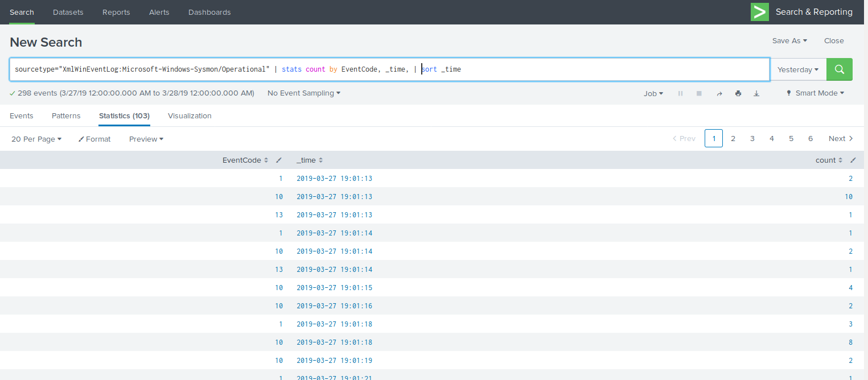
Task: Click the pencil icon next to the count column
Action: [x=853, y=160]
